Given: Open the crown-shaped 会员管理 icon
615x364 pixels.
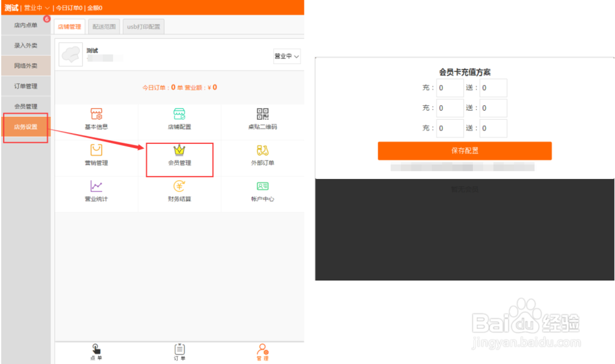Looking at the screenshot, I should (x=180, y=155).
